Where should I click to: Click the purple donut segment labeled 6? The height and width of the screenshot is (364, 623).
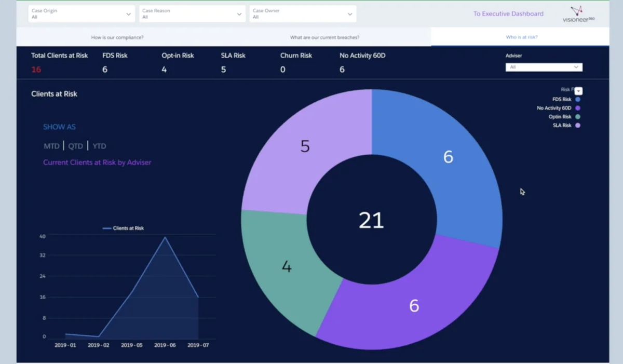tap(414, 306)
